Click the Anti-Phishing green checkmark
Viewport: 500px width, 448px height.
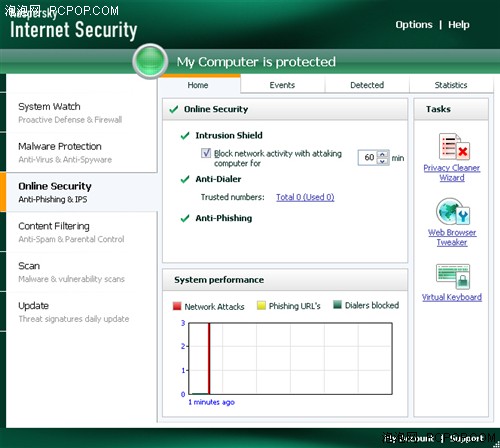tap(185, 218)
